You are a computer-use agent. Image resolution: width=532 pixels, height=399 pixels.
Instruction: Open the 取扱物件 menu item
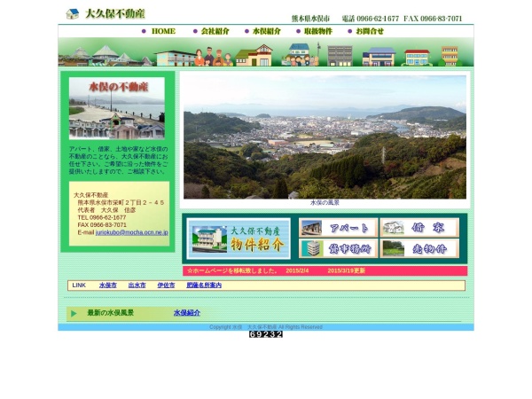click(x=318, y=31)
